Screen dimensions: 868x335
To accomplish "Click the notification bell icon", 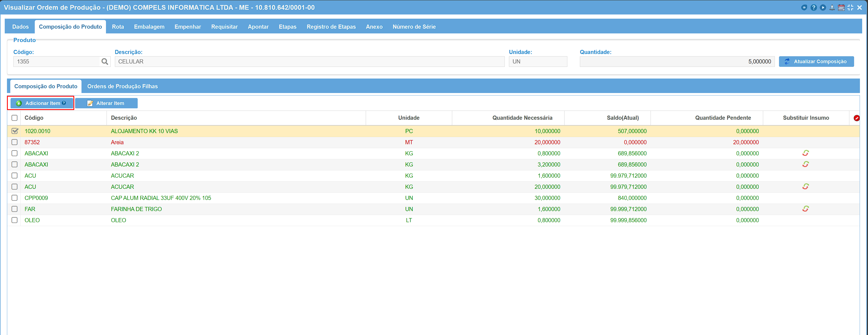I will point(832,8).
